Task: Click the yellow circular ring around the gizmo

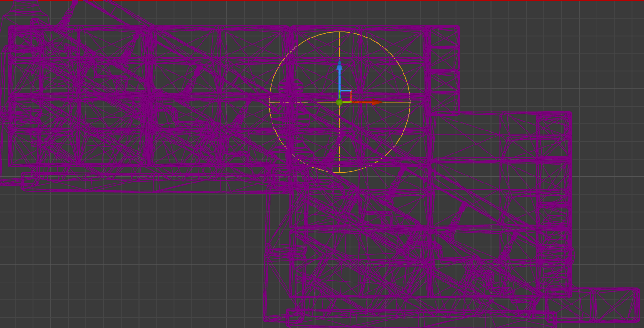Action: (x=340, y=102)
